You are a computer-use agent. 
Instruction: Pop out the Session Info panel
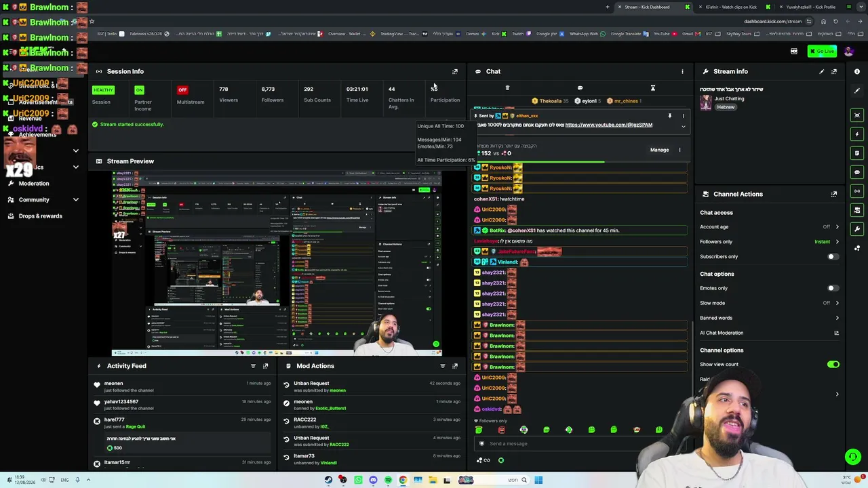(455, 71)
